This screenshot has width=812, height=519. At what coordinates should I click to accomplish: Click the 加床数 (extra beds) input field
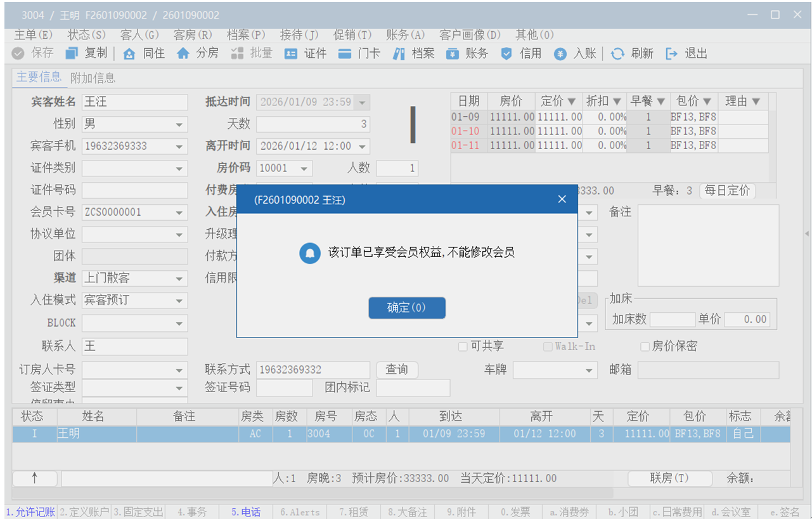[673, 320]
